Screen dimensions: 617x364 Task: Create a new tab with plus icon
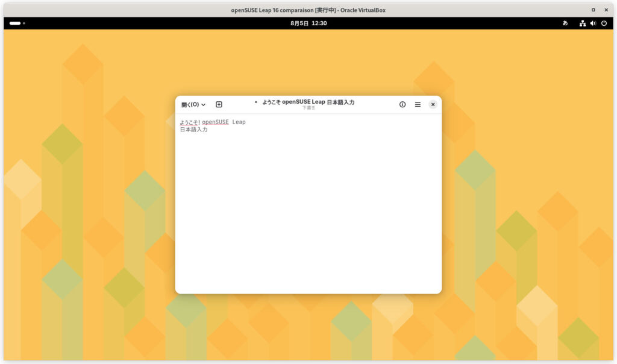[219, 104]
